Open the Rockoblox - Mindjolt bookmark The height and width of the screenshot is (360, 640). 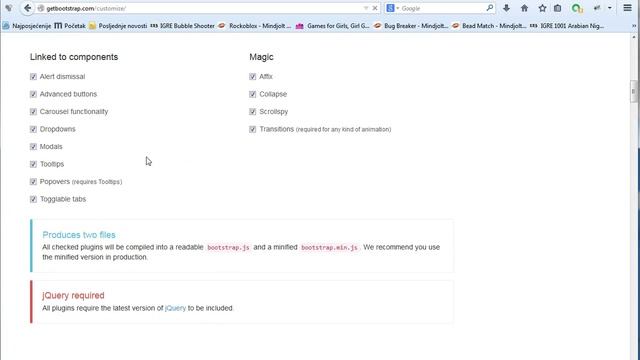tap(255, 26)
